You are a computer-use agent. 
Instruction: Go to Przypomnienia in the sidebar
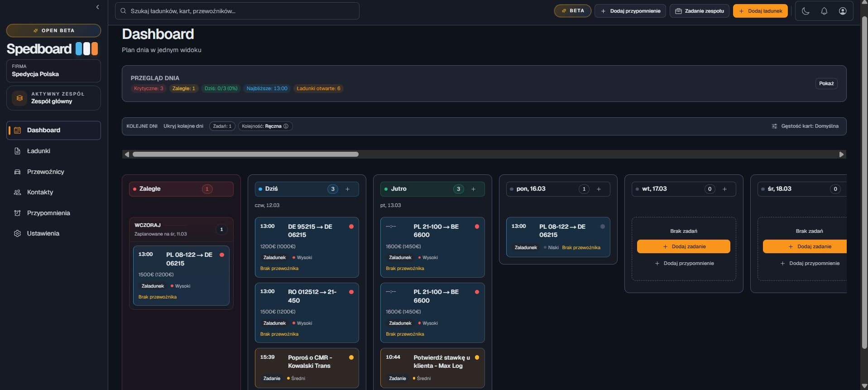pos(53,213)
